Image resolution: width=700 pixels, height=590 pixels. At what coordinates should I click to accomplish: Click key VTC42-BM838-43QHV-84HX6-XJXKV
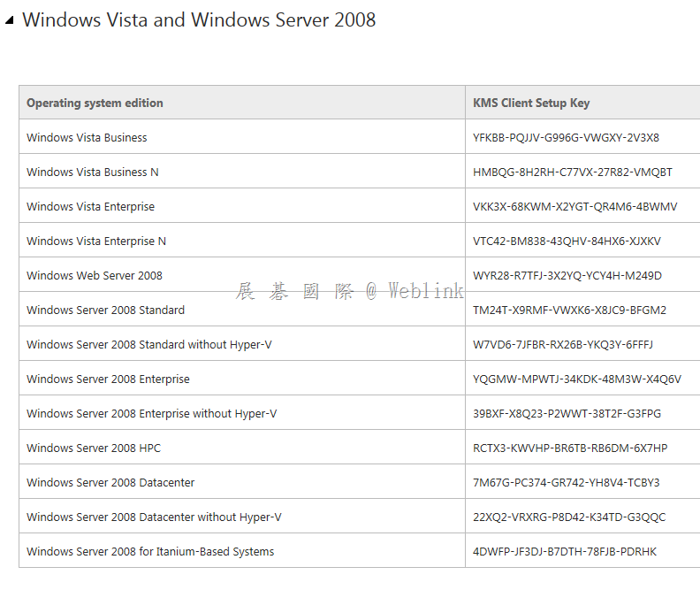[567, 241]
